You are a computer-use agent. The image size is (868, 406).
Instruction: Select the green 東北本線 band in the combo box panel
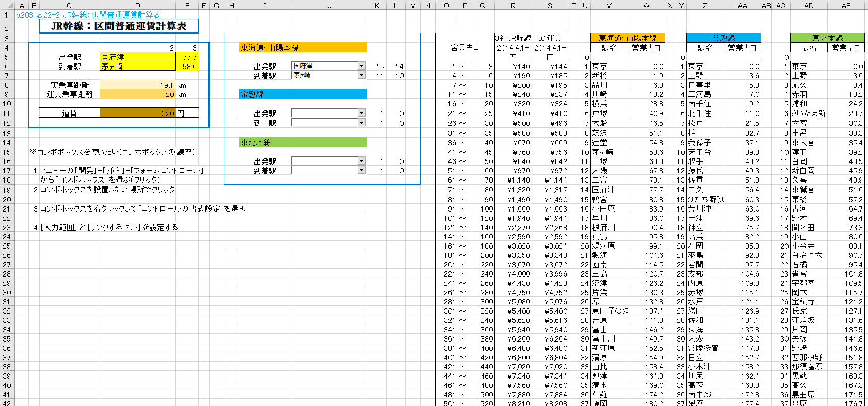tap(303, 142)
